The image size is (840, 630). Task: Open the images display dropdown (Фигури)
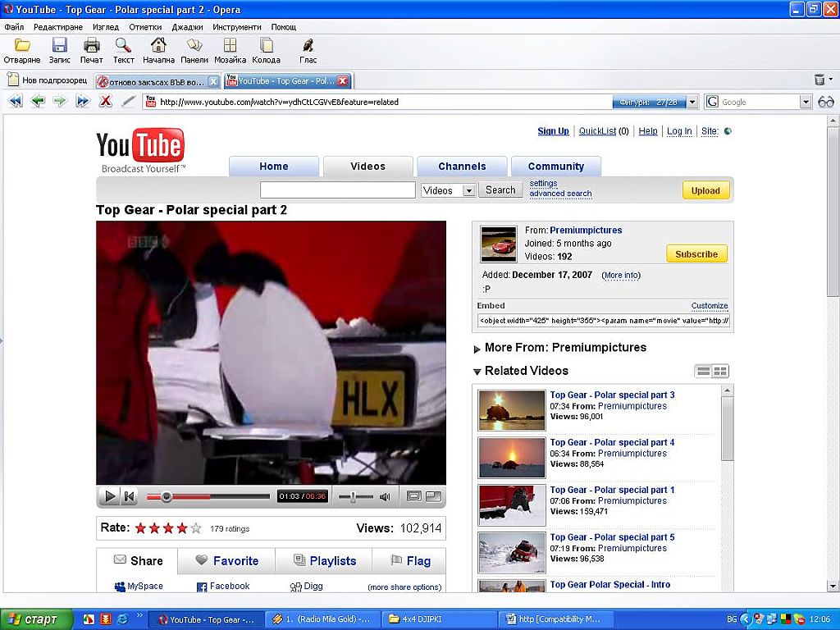tap(692, 102)
